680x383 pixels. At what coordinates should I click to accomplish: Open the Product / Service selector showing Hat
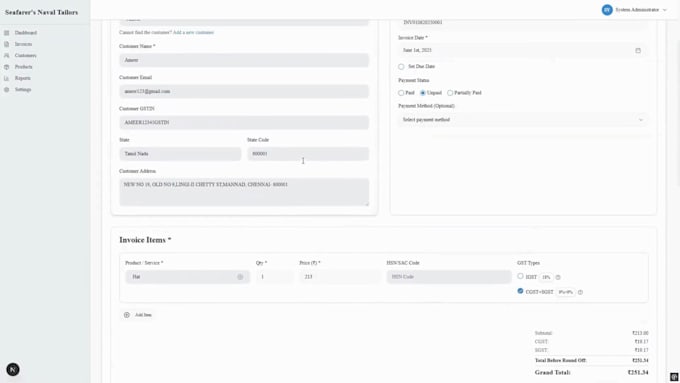click(x=188, y=277)
